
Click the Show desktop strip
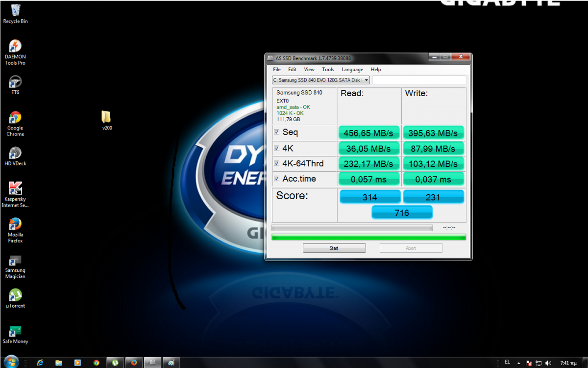(x=585, y=363)
